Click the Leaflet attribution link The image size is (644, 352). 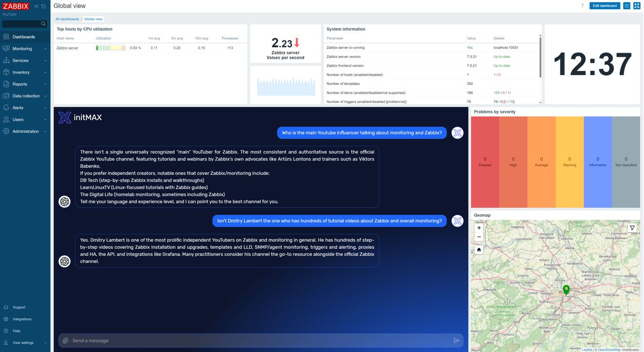click(587, 349)
